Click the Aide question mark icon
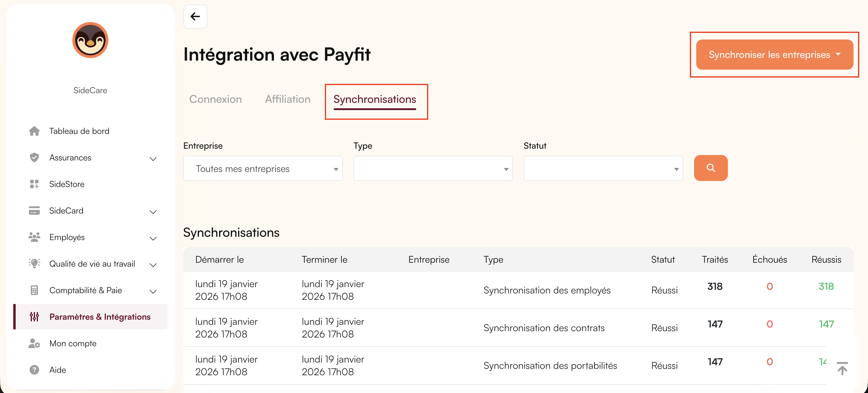This screenshot has width=868, height=393. pos(34,370)
